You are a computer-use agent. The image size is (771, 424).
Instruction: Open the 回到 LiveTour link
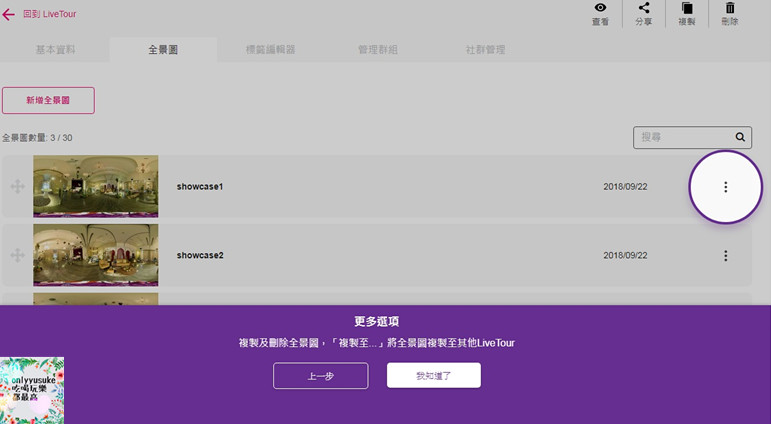[50, 14]
